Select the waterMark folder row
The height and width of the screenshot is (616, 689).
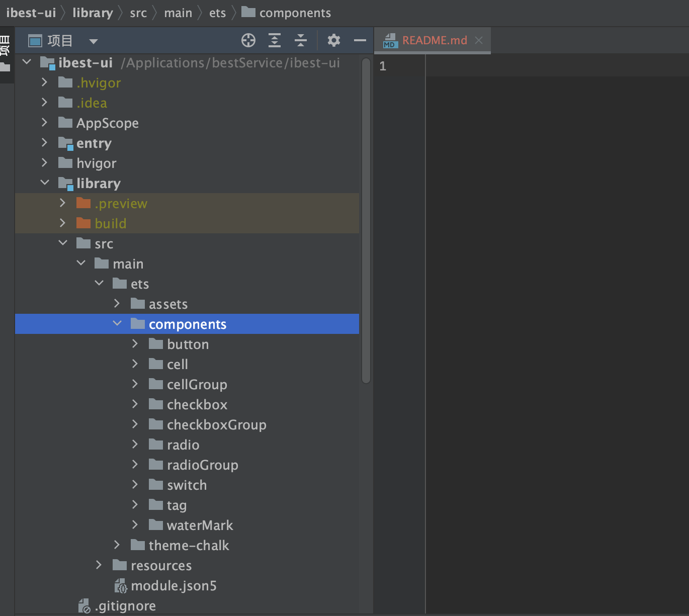187,525
